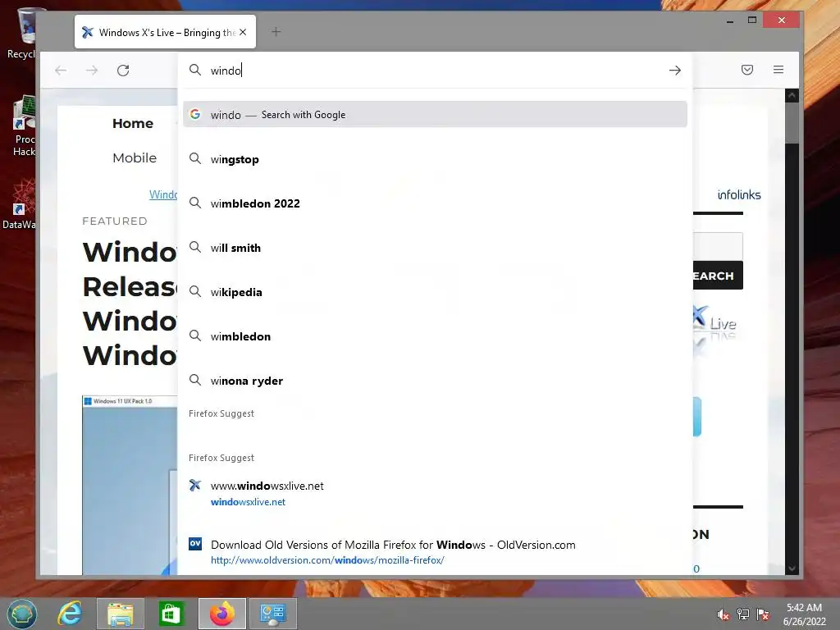Go forward with the forward arrow
Screen dimensions: 840x630
pos(92,71)
